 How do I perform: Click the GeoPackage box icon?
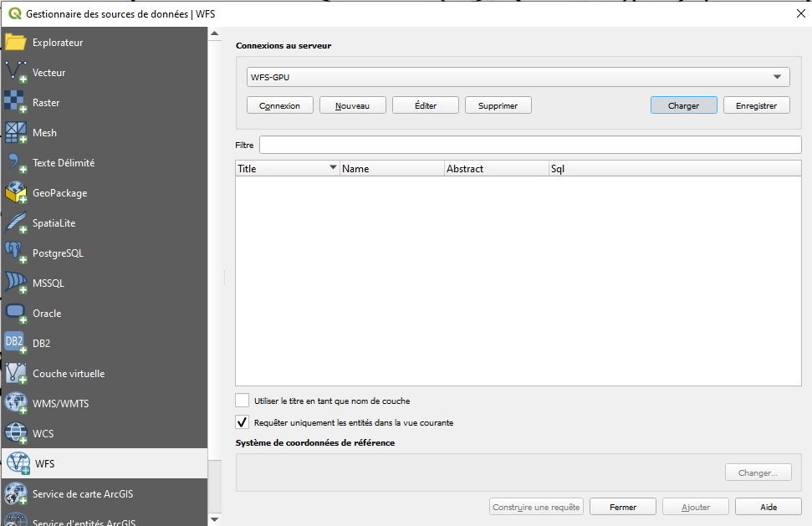[x=16, y=193]
